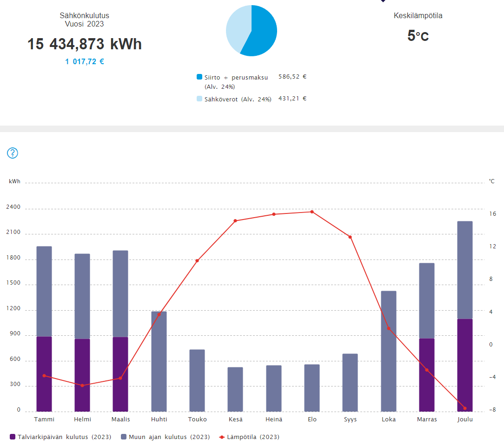Click the Elo temperature data point
Image resolution: width=504 pixels, height=446 pixels.
(x=312, y=212)
